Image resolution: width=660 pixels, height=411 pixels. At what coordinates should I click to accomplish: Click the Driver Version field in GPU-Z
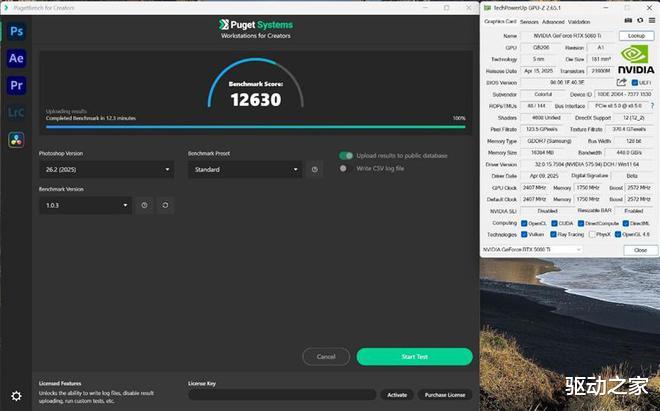587,164
